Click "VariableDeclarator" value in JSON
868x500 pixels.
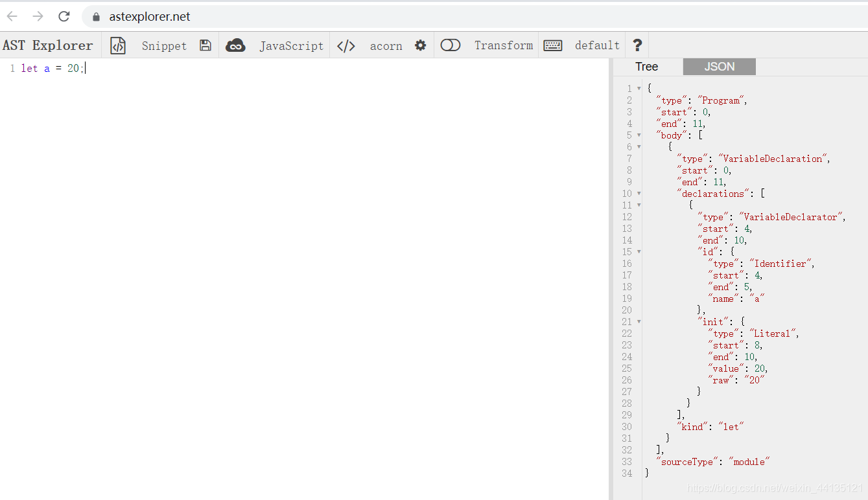pyautogui.click(x=792, y=217)
